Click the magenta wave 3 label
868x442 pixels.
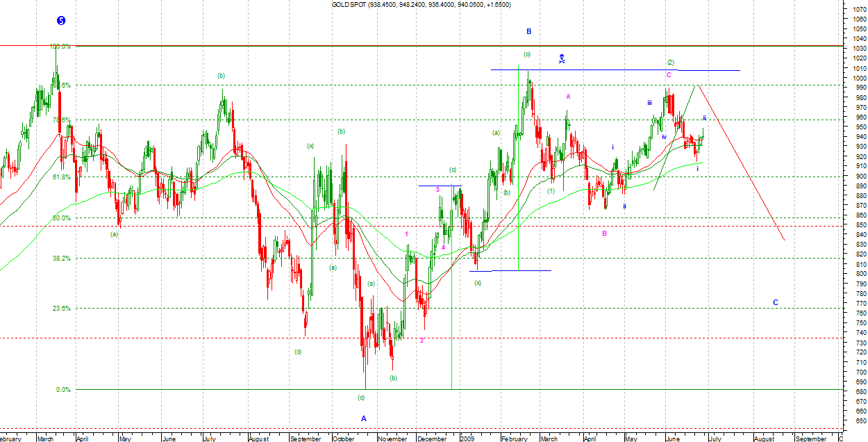pyautogui.click(x=437, y=190)
